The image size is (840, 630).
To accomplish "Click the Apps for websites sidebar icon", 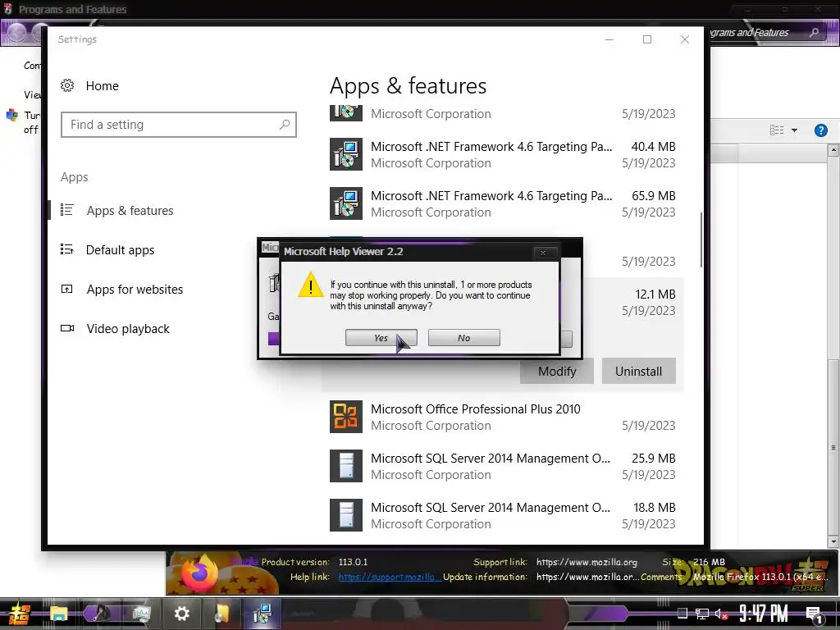I will pos(67,290).
